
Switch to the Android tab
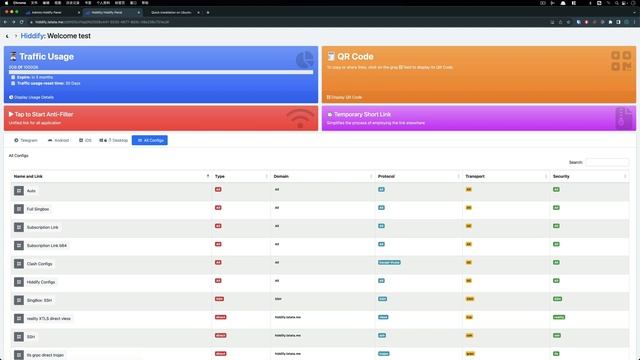pyautogui.click(x=58, y=140)
